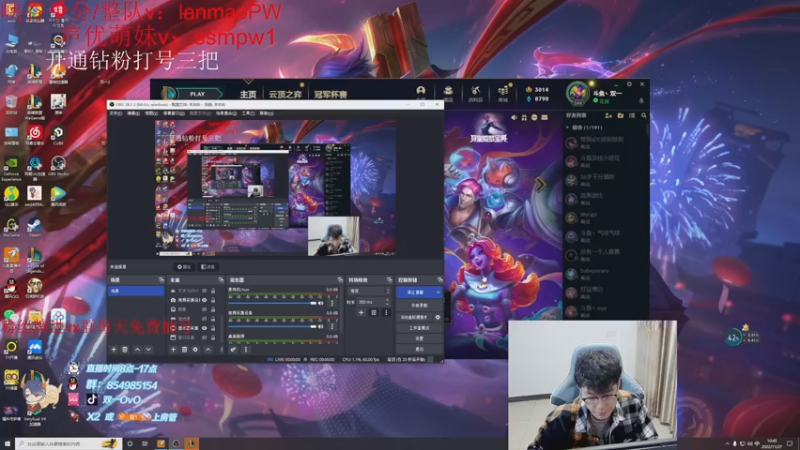Toggle visibility of the 显示器采集 source

tap(205, 328)
